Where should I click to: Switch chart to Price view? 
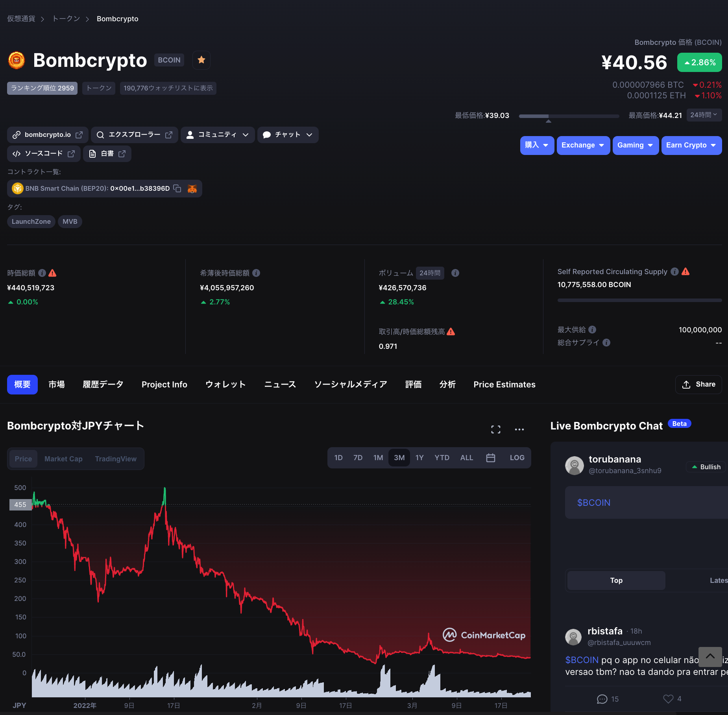[23, 459]
